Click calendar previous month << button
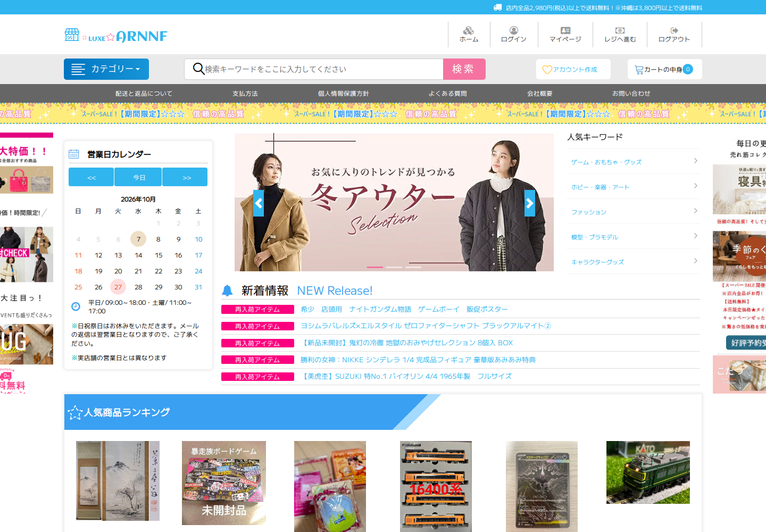This screenshot has height=532, width=766. coord(91,177)
